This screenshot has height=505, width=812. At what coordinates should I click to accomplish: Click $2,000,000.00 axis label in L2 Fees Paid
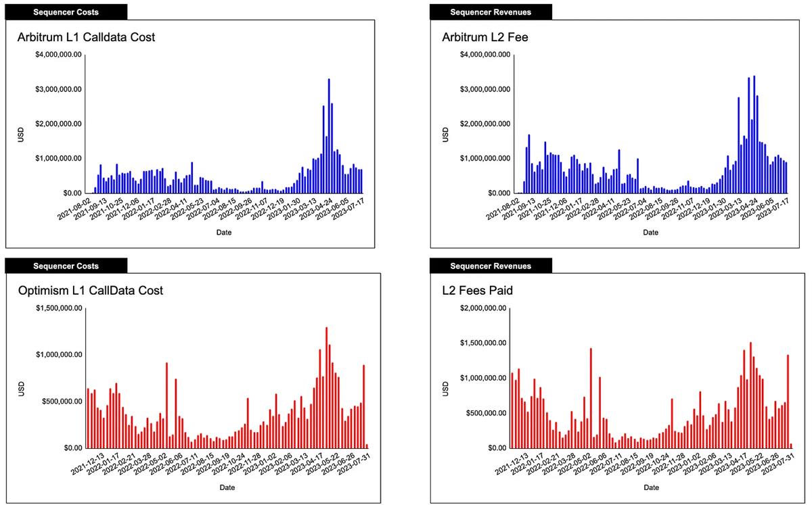point(482,308)
